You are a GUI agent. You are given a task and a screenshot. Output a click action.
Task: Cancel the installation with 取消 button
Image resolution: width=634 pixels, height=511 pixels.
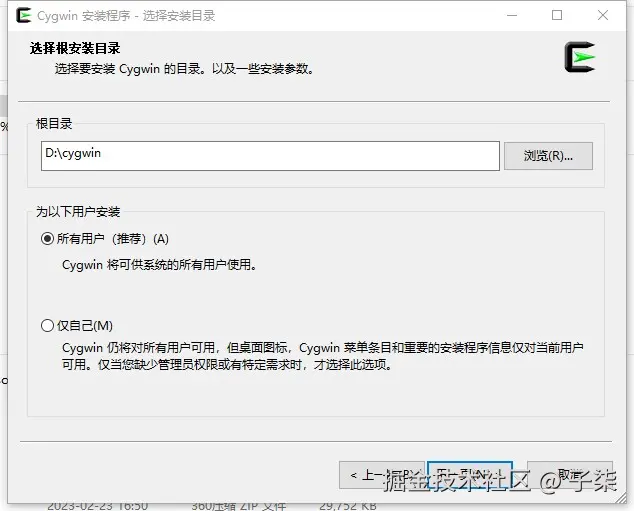[x=570, y=475]
